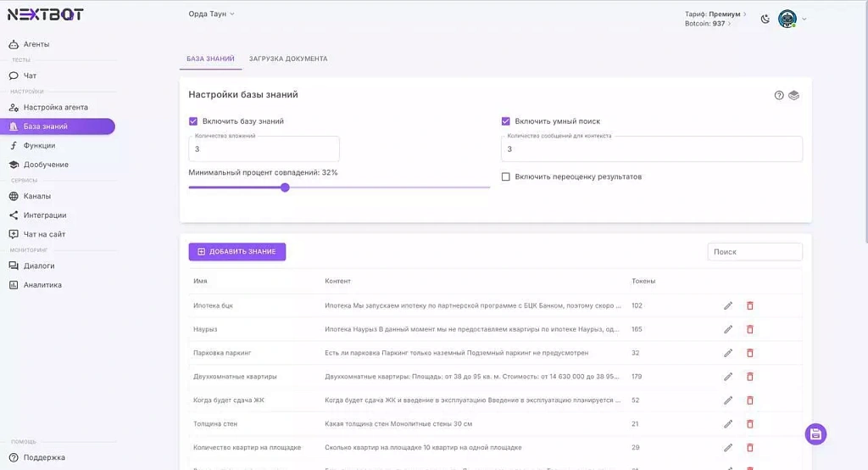Delete the Парковка паркинг entry

pos(749,353)
